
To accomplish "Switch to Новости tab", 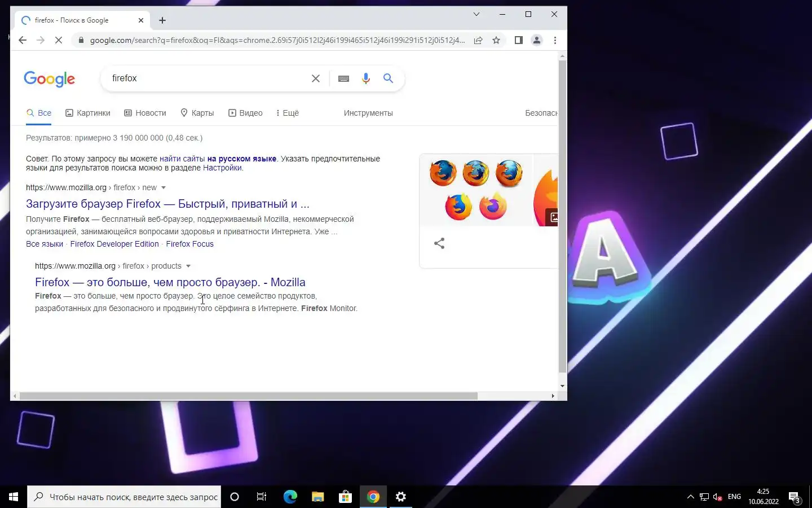I will pyautogui.click(x=145, y=113).
